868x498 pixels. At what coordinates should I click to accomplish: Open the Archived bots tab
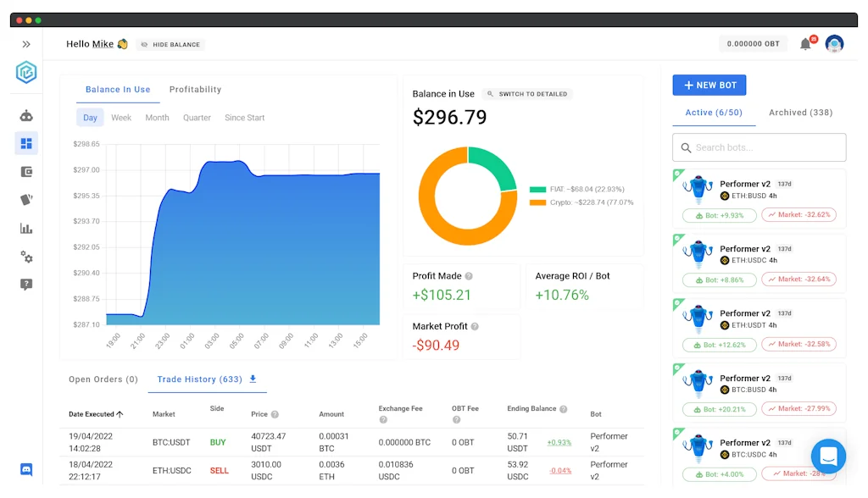(799, 112)
